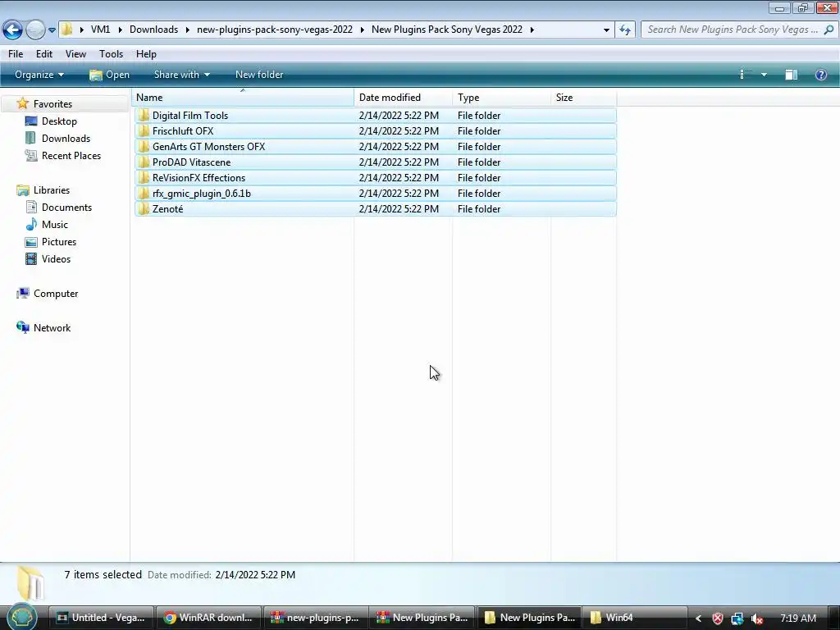Screen dimensions: 840x630
Task: Open Help with the question mark icon
Action: (x=820, y=75)
